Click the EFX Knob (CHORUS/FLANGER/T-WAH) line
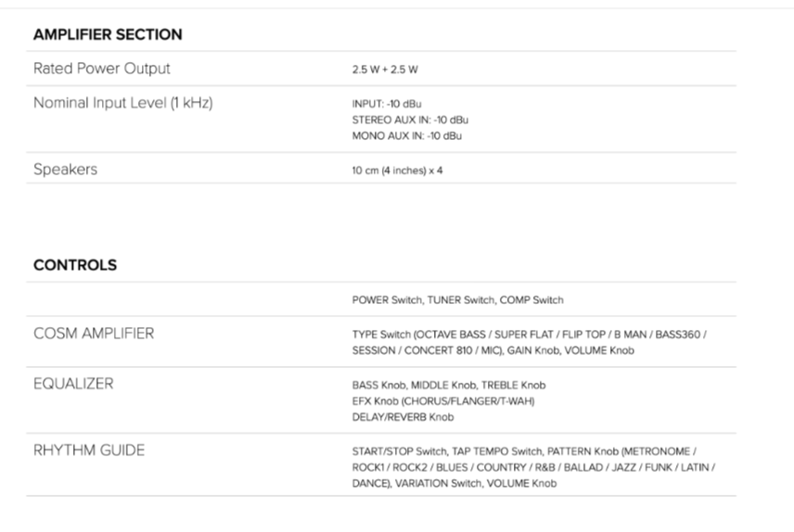 tap(443, 400)
